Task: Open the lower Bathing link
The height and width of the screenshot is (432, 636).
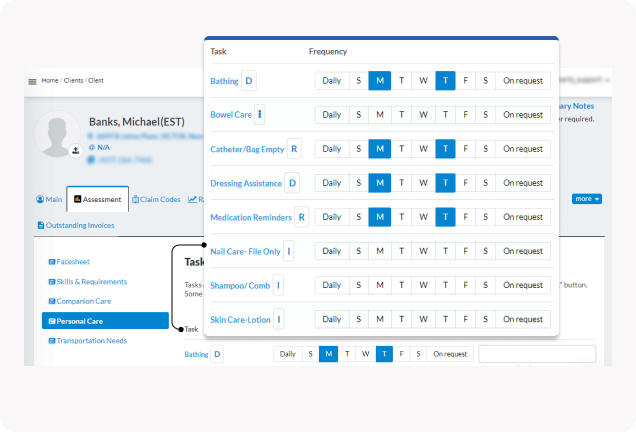Action: point(196,354)
